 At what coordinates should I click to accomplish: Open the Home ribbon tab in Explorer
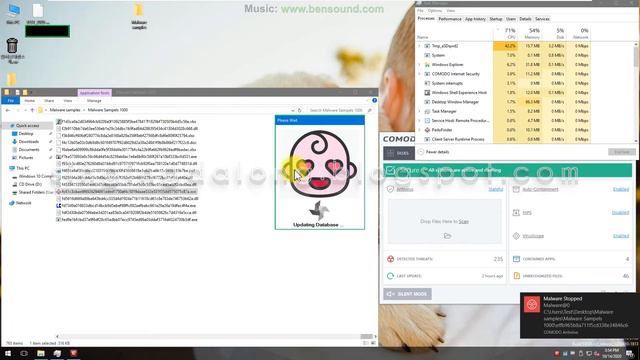pos(29,100)
